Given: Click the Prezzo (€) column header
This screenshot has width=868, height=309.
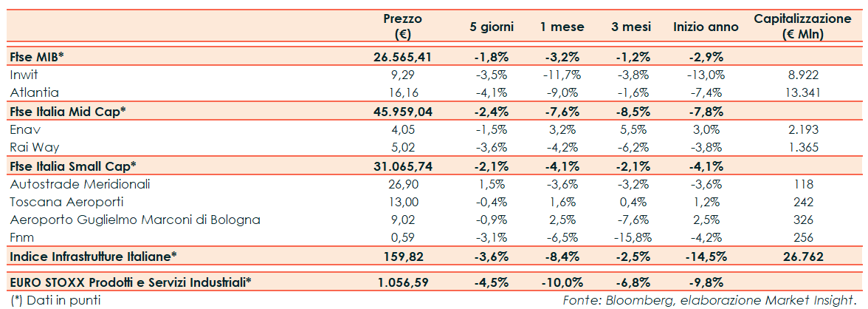Looking at the screenshot, I should pos(402,26).
